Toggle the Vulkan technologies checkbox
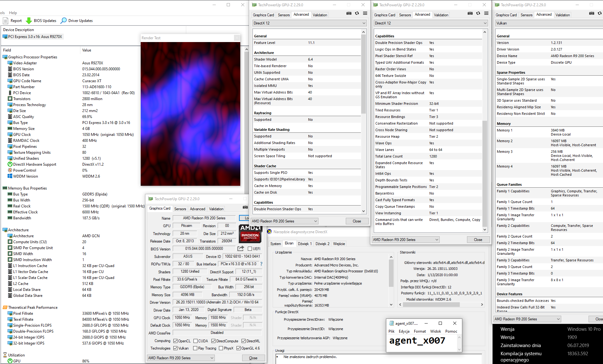Screen dimensions: 603x364 (x=176, y=348)
